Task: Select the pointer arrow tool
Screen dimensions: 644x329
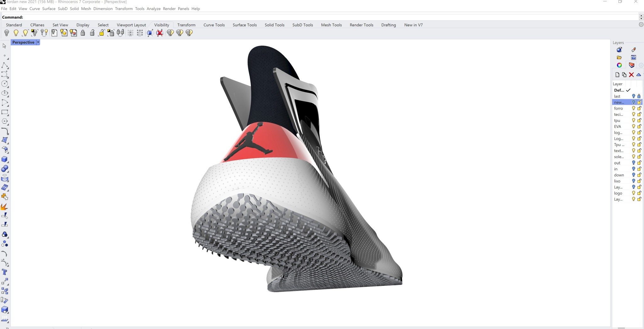Action: (x=4, y=46)
